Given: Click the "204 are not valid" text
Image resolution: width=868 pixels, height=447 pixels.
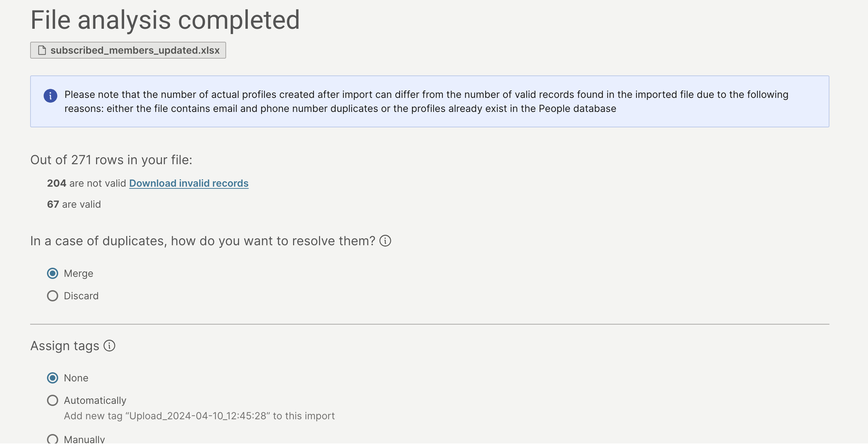Looking at the screenshot, I should [86, 184].
